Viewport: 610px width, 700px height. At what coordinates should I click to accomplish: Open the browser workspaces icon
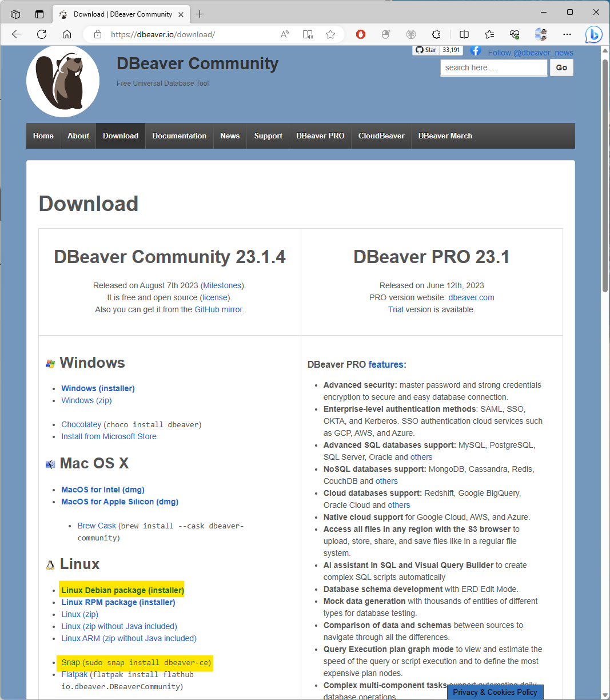click(x=15, y=14)
